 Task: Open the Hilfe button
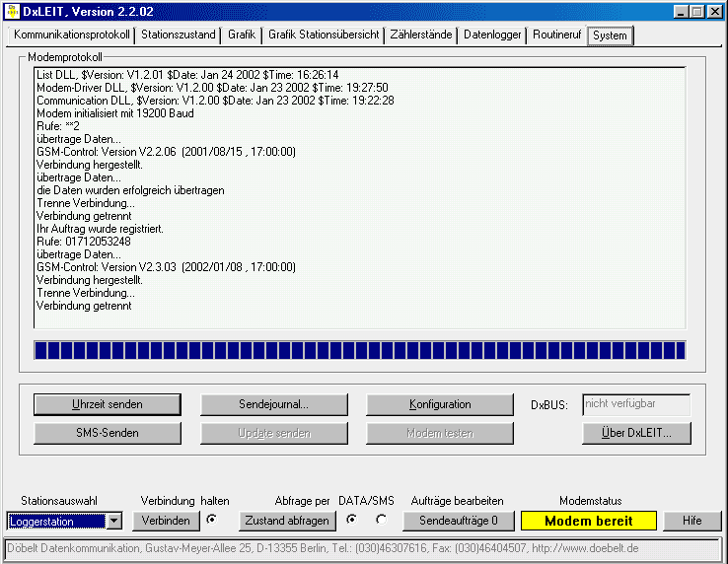pos(692,521)
